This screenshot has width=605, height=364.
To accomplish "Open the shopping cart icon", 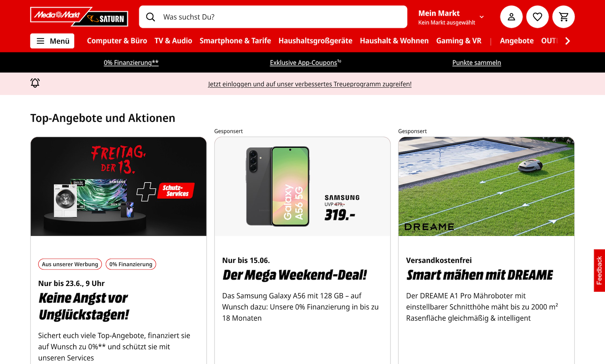I will coord(563,17).
